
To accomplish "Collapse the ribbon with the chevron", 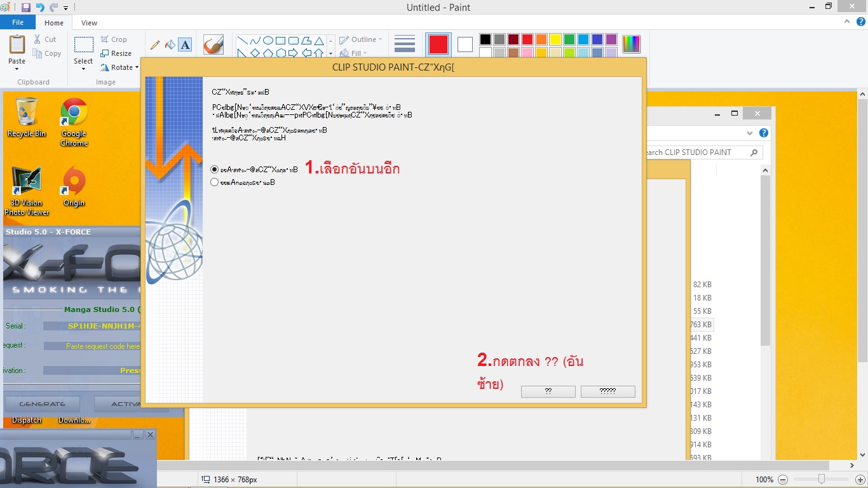I will (847, 22).
